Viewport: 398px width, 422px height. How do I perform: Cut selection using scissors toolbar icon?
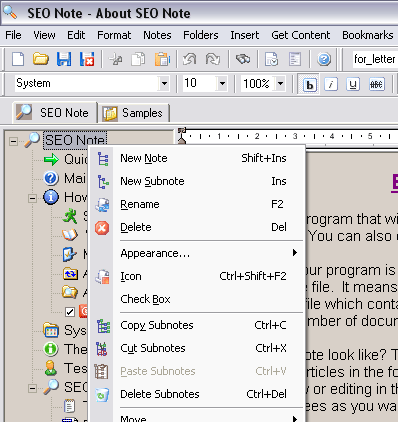point(116,60)
